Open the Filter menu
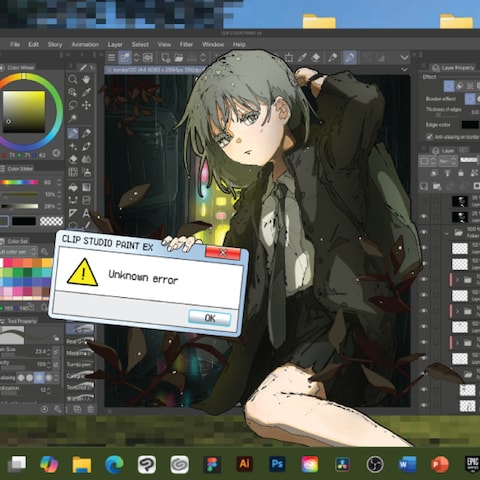This screenshot has height=480, width=480. [x=186, y=44]
